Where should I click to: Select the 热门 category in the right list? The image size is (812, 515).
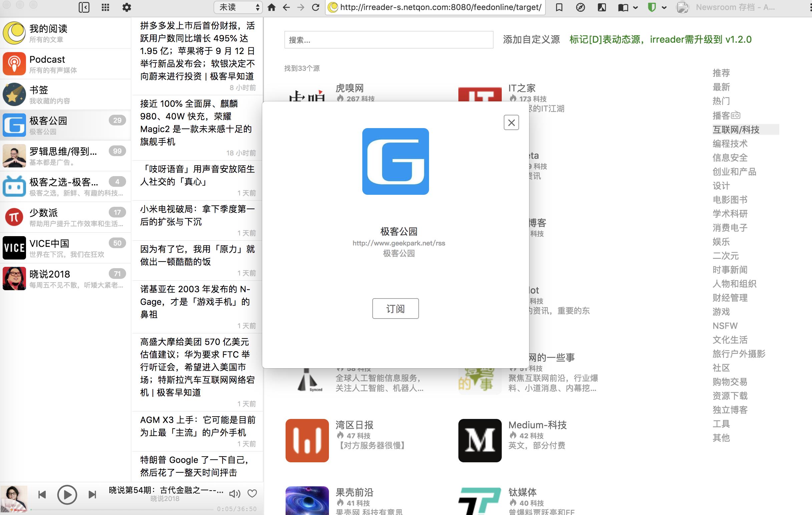click(x=721, y=101)
